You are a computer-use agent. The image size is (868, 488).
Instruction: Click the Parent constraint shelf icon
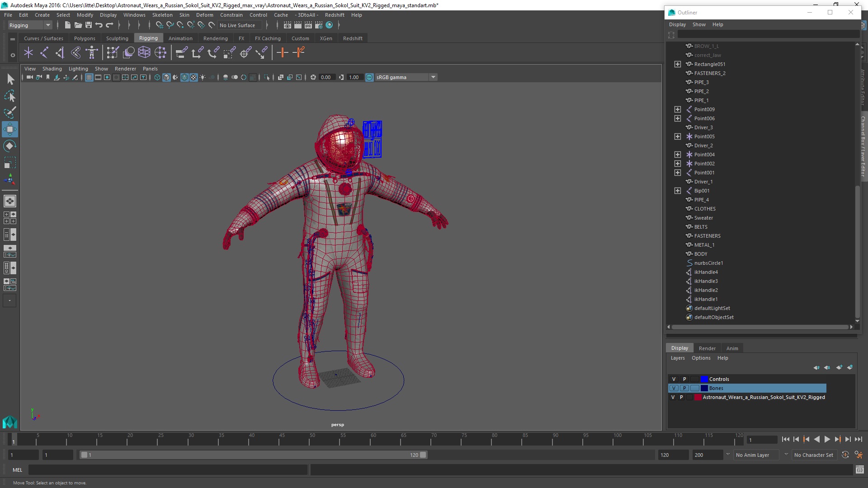pyautogui.click(x=181, y=53)
